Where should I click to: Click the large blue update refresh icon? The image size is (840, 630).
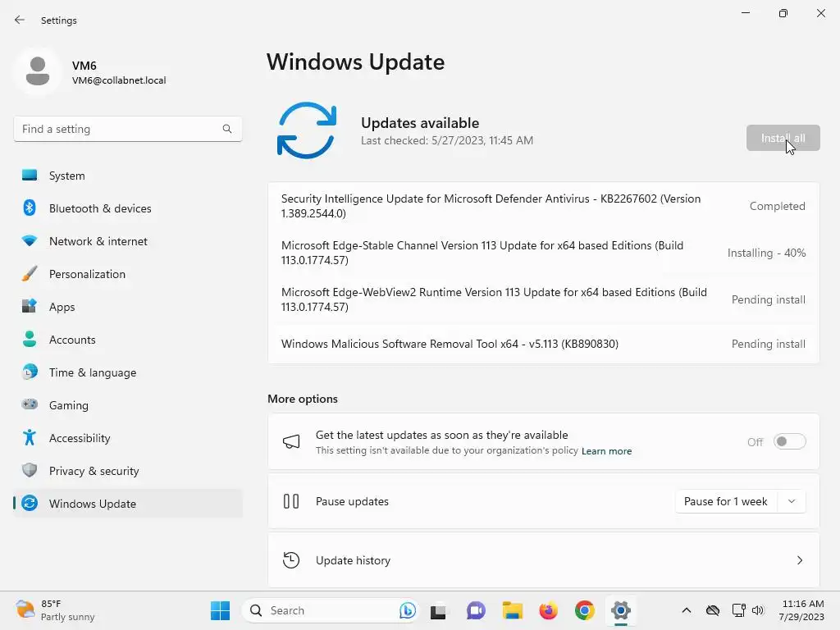pyautogui.click(x=307, y=130)
